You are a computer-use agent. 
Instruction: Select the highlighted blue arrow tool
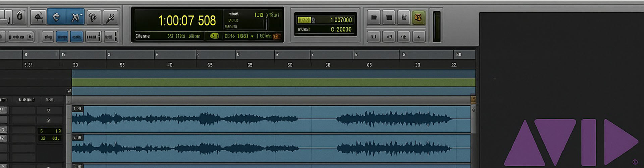coord(56,17)
